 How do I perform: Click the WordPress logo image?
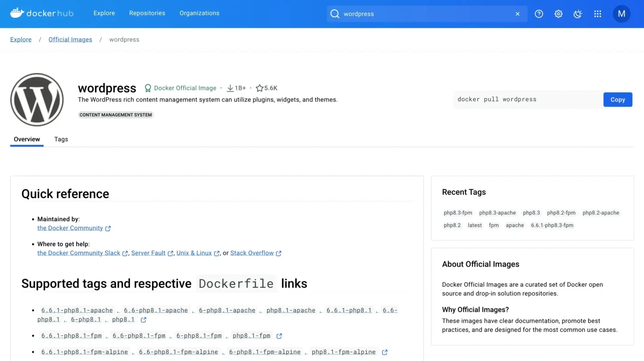(37, 100)
